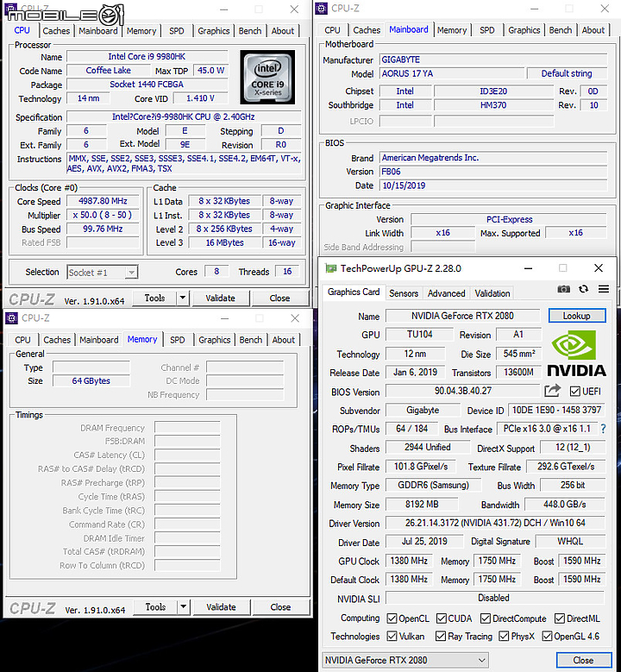Toggle the DirectCompute checkbox
This screenshot has height=672, width=621.
pos(486,619)
